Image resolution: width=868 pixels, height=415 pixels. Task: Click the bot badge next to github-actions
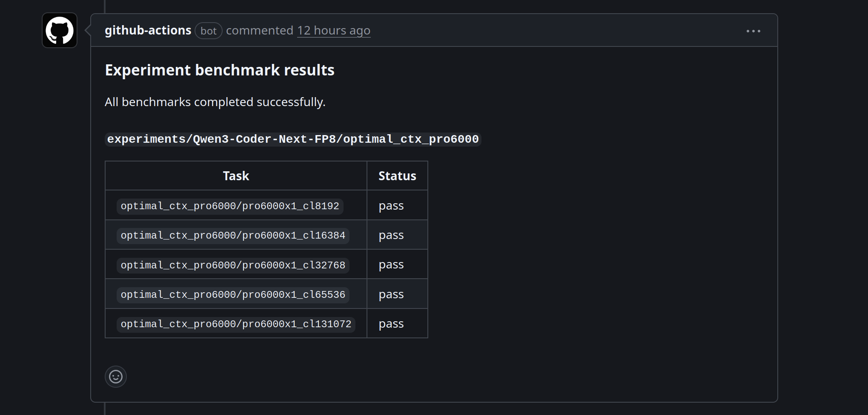click(x=208, y=31)
